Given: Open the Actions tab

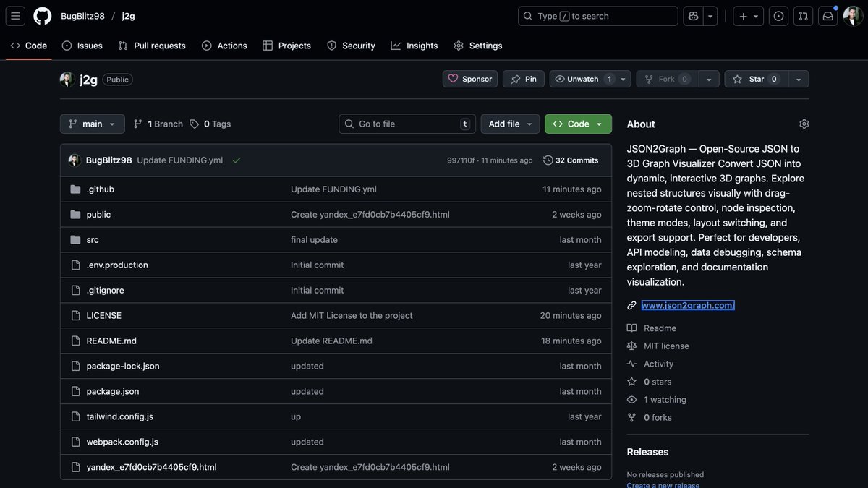Looking at the screenshot, I should tap(225, 46).
